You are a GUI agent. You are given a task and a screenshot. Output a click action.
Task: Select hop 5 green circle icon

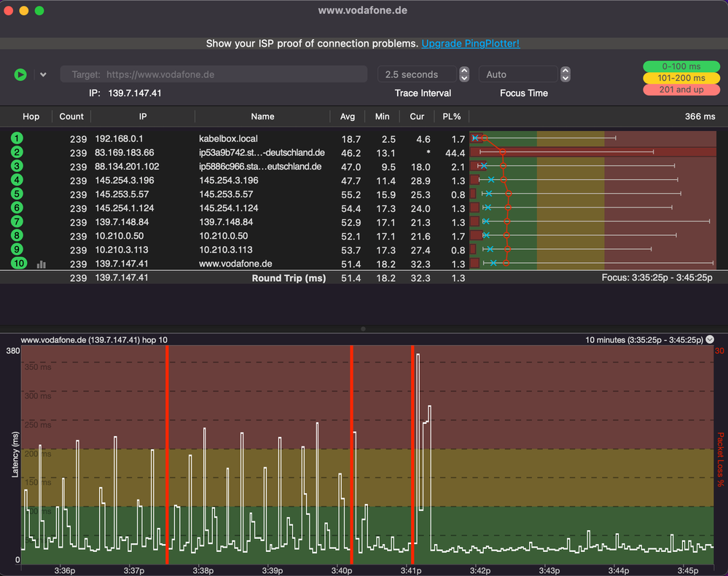click(17, 194)
